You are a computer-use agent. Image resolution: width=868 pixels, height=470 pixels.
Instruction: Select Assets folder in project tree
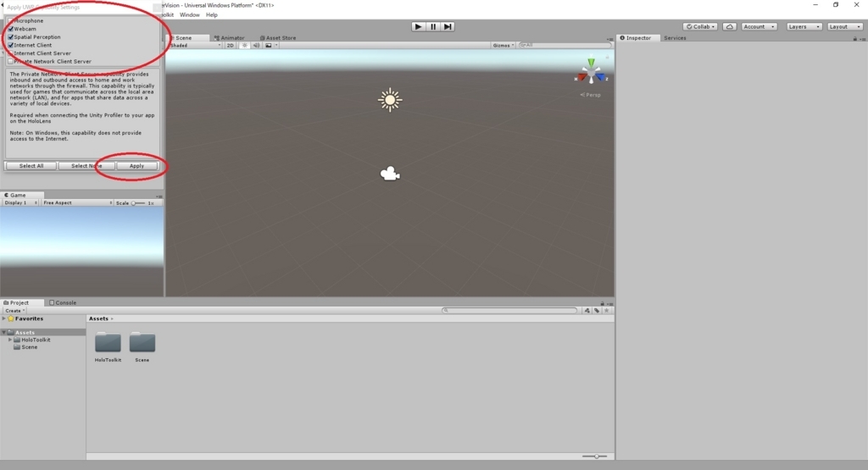click(25, 332)
